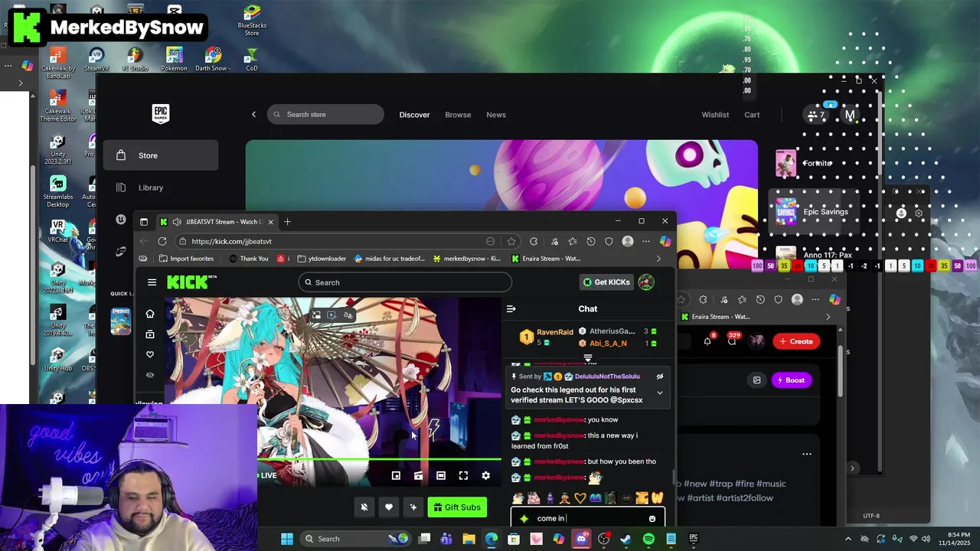
Task: Open the ytdownloader bookmarks folder
Action: (322, 259)
